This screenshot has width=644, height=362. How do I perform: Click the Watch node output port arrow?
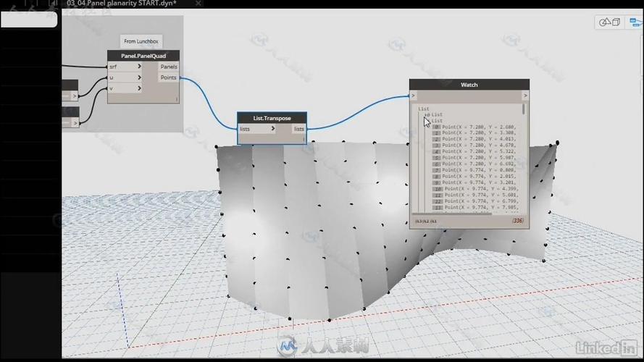tap(525, 96)
